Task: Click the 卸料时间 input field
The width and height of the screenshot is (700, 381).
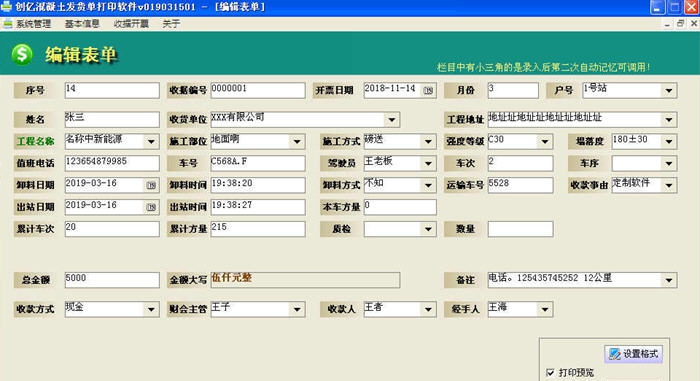Action: pos(258,185)
